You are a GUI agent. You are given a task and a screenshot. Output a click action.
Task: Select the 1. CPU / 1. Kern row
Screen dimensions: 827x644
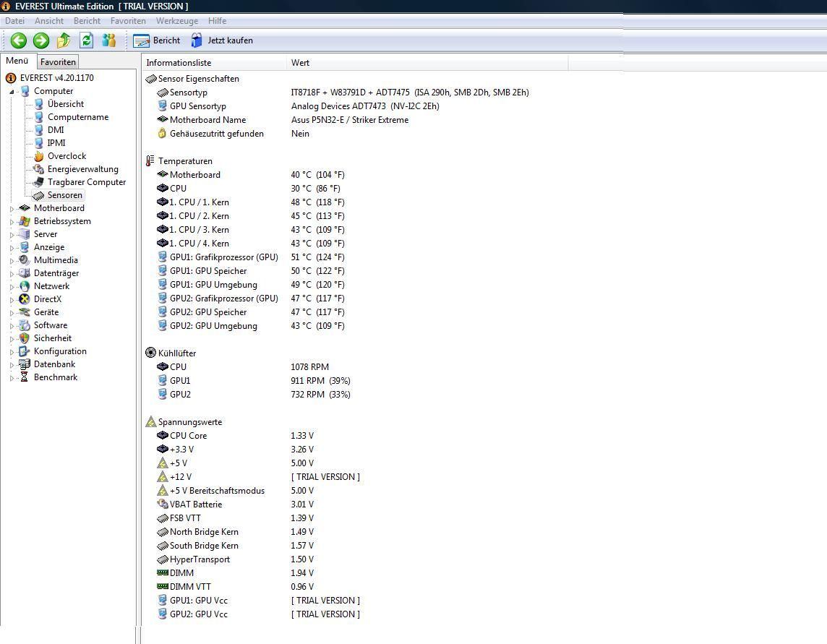click(x=200, y=202)
